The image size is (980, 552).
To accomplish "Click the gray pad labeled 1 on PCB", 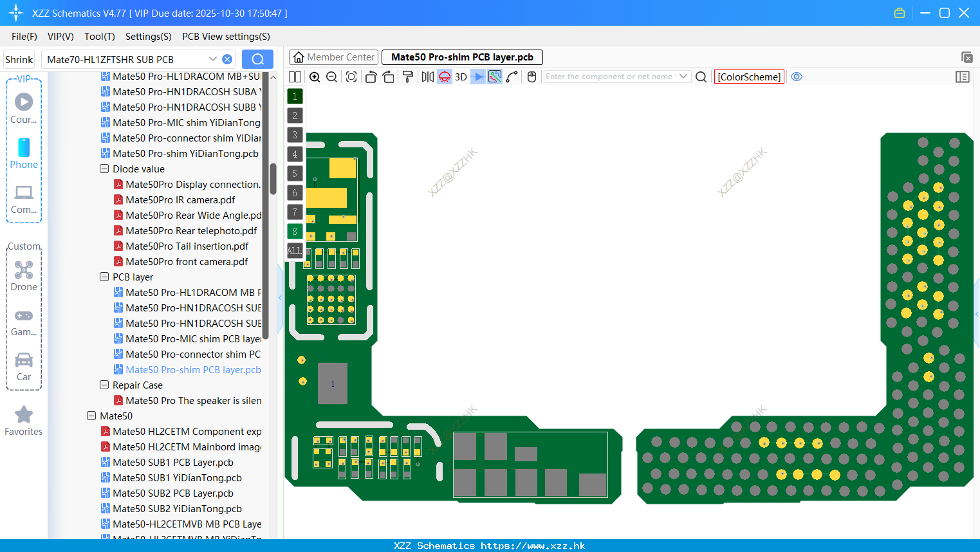I will (333, 384).
